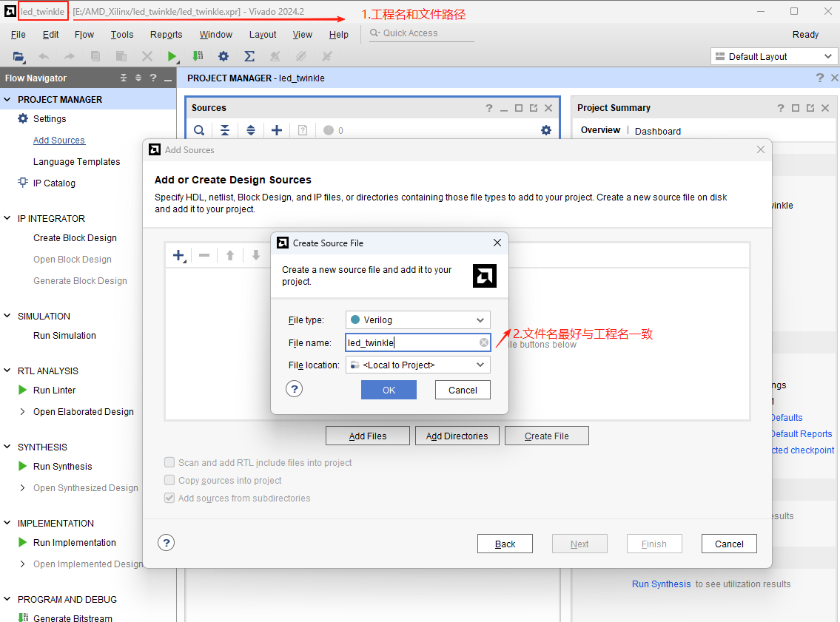Collapse the IP INTEGRATOR section

point(7,218)
